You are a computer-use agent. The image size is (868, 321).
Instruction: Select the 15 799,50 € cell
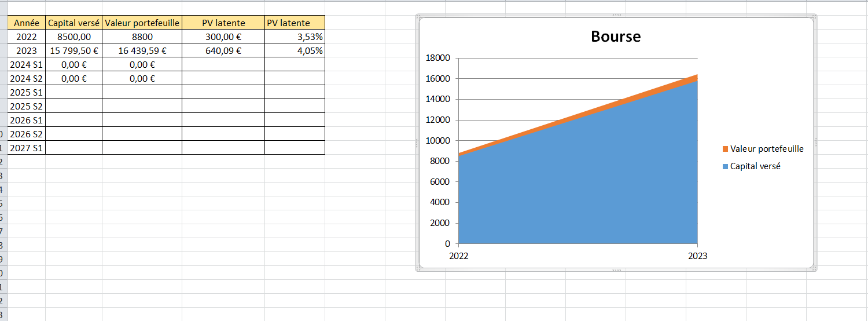(x=73, y=50)
